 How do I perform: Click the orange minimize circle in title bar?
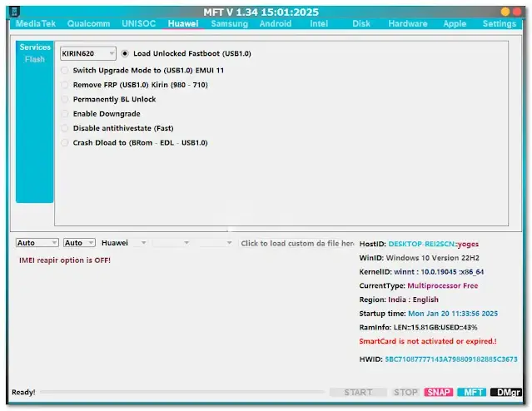505,12
